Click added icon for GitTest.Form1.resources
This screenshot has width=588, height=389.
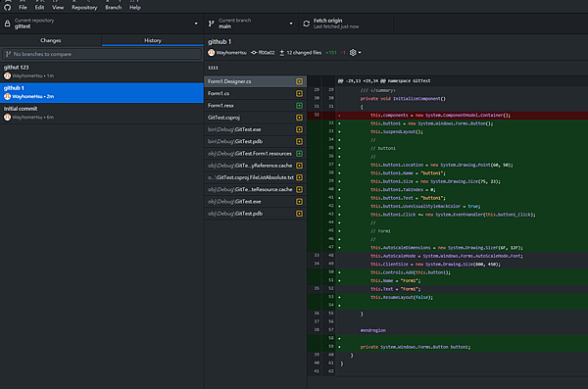[x=299, y=154]
